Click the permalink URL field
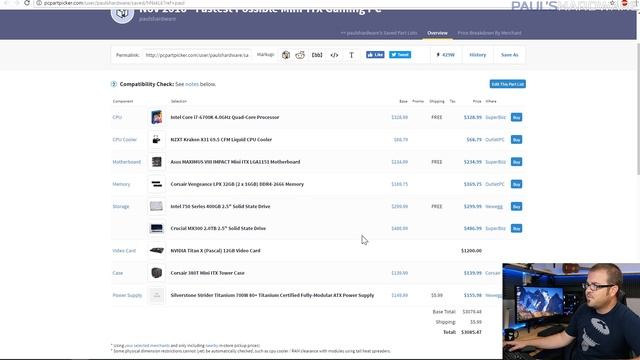The image size is (640, 360). tap(197, 55)
